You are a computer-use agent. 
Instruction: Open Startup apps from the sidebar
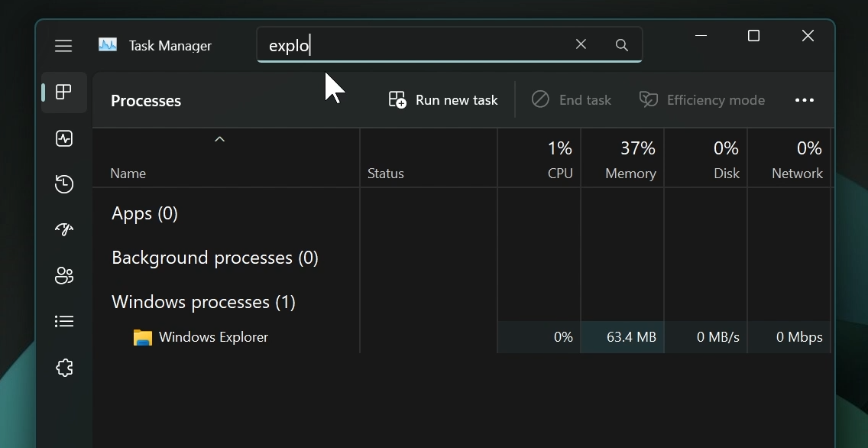coord(63,229)
